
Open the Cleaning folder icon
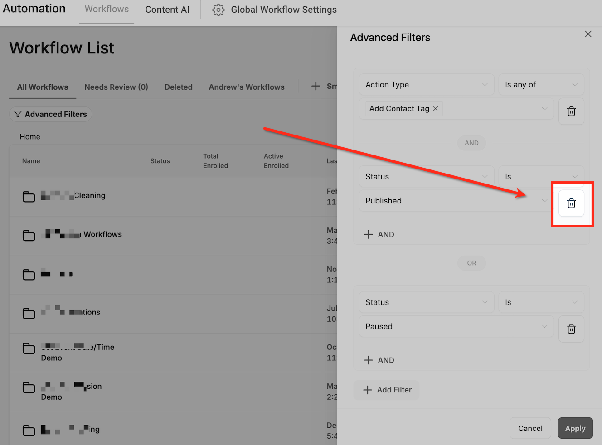tap(28, 196)
